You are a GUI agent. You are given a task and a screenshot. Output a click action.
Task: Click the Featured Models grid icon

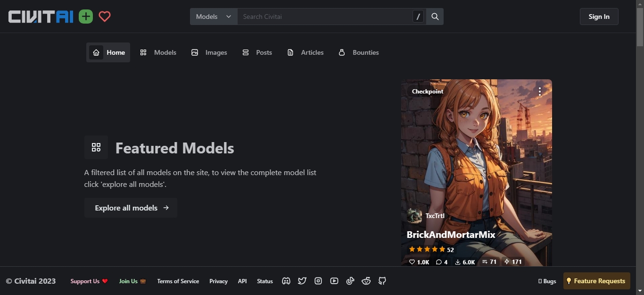(96, 147)
